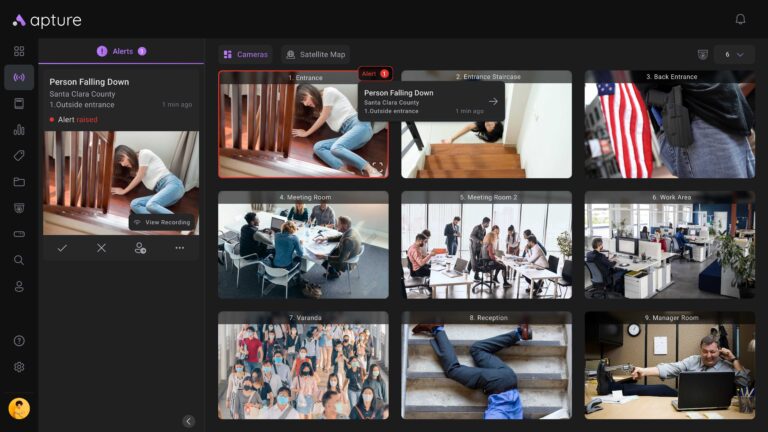Open alert details via popup arrow

[x=493, y=101]
